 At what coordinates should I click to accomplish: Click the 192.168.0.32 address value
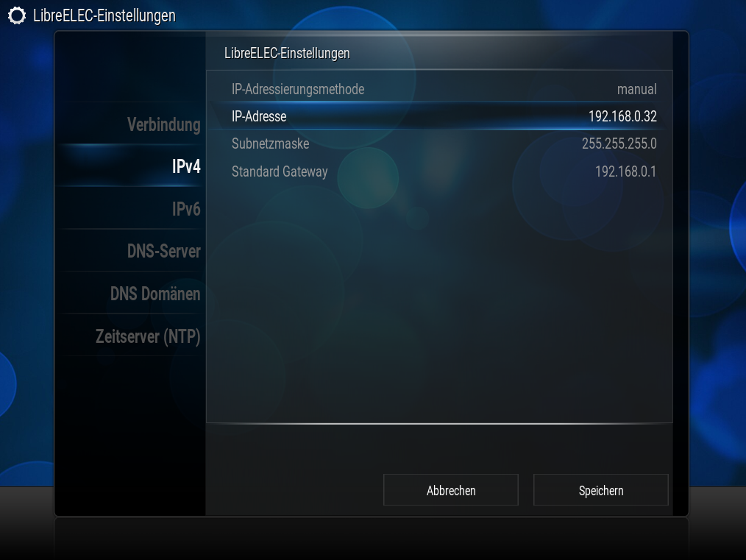622,116
